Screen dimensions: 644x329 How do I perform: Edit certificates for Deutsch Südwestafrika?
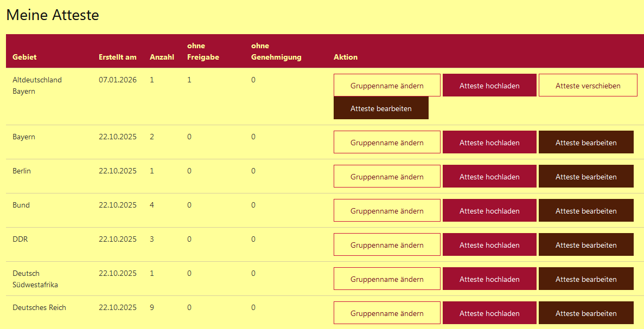tap(586, 279)
